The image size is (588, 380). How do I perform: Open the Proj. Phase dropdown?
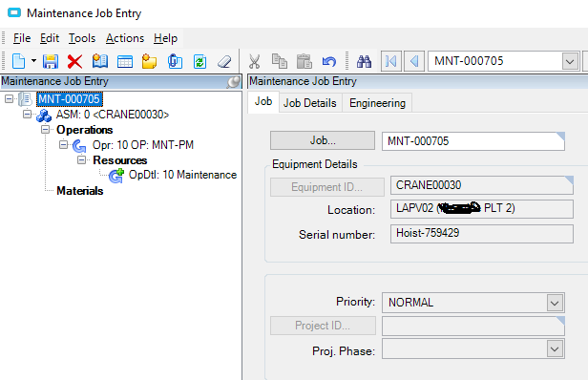point(555,348)
